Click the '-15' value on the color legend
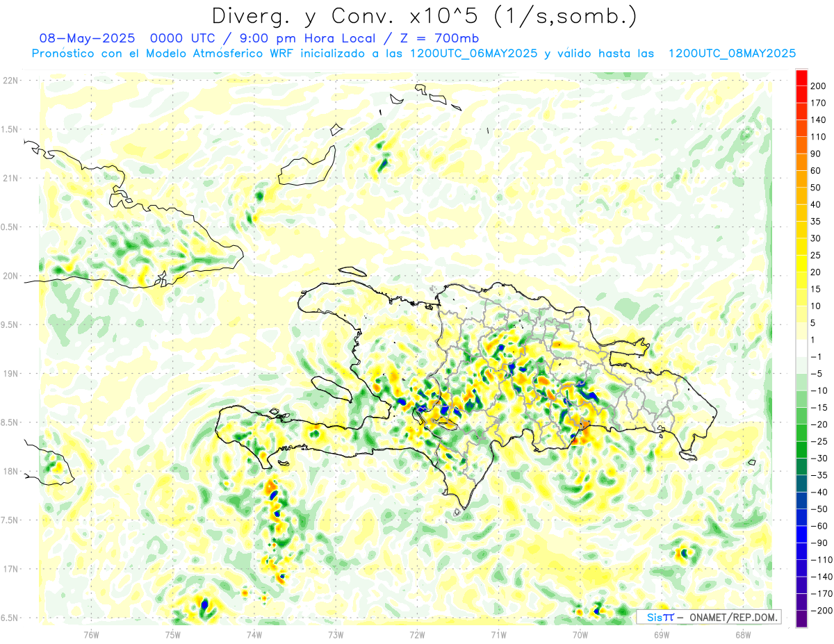The height and width of the screenshot is (644, 834). pos(819,408)
